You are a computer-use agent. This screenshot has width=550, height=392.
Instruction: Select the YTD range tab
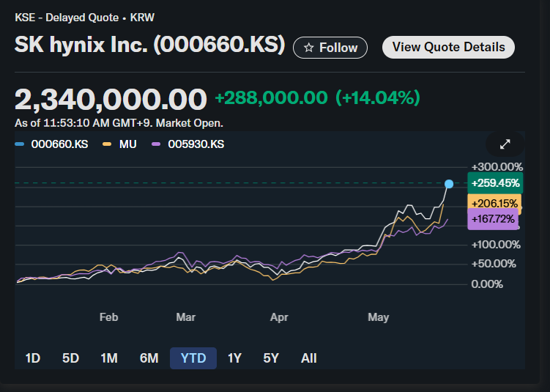click(x=193, y=358)
